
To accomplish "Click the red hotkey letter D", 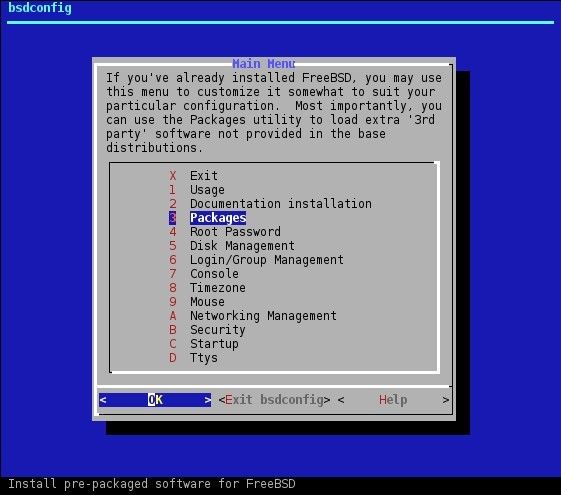I will 172,357.
